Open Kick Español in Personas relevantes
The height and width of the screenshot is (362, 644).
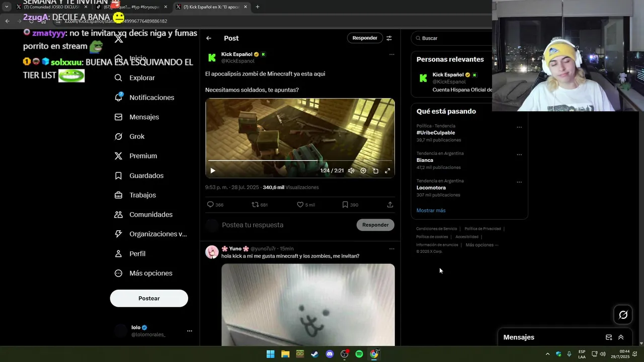(x=451, y=82)
